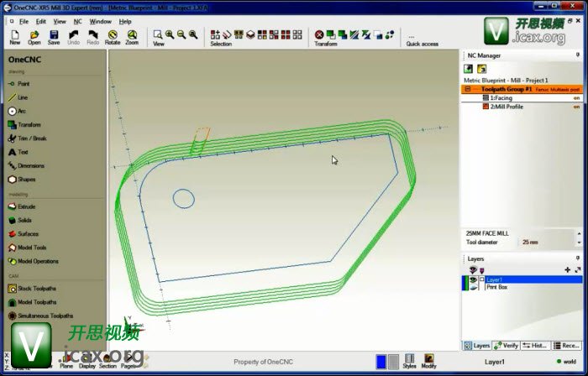Switch to the Rece... tab

[566, 345]
